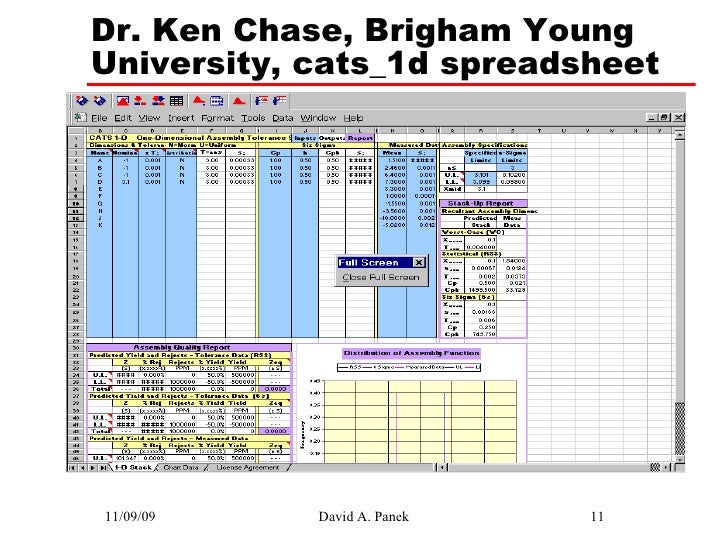
Task: Click the blue Inputs button cell
Action: pos(305,138)
